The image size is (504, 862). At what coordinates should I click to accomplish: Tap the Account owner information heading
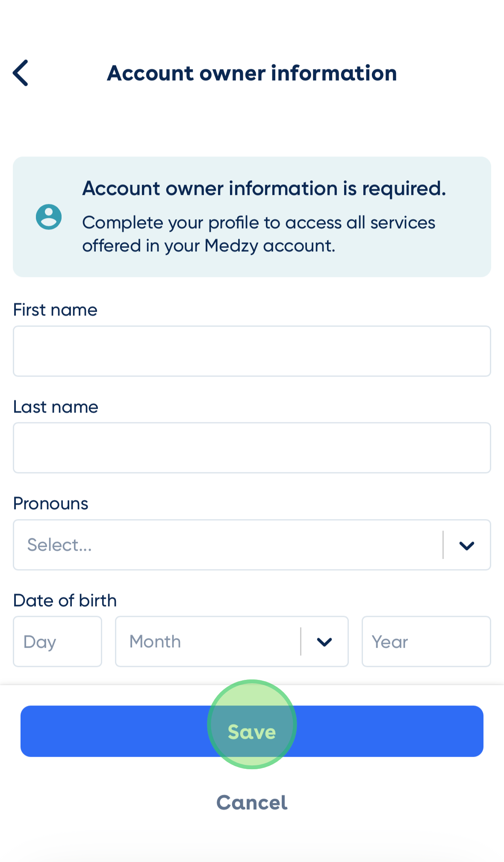coord(252,73)
